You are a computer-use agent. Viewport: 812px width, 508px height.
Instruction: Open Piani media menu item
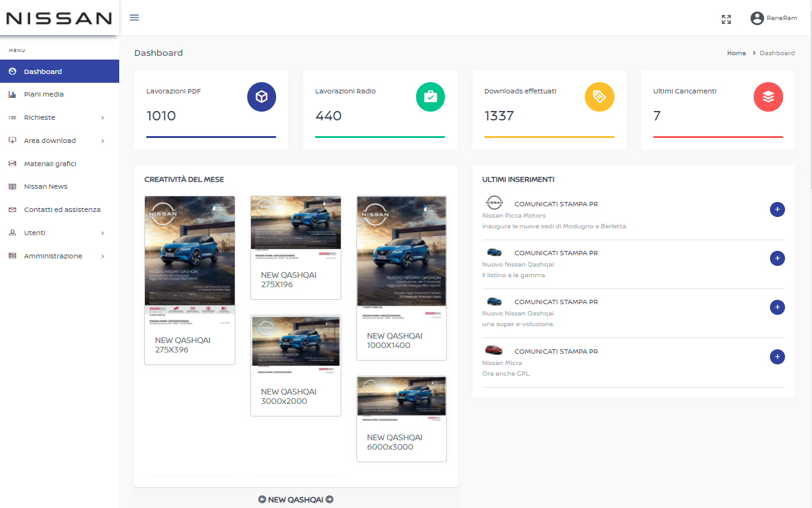pyautogui.click(x=60, y=95)
